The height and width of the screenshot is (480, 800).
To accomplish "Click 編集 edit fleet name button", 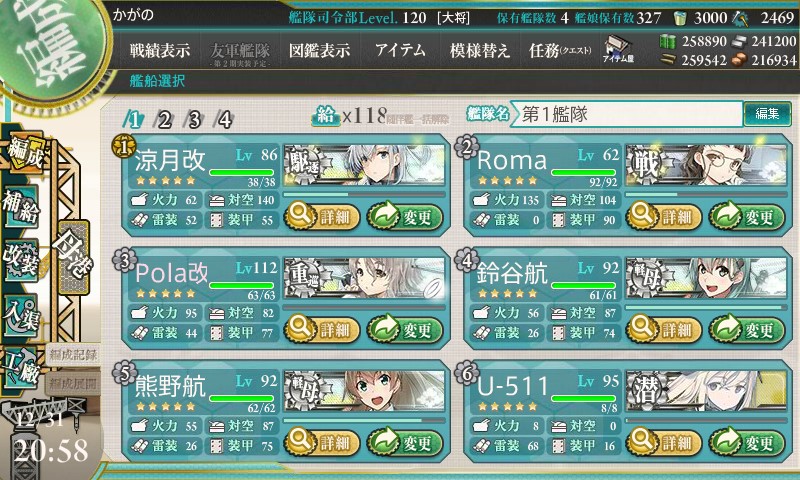I will click(x=767, y=113).
